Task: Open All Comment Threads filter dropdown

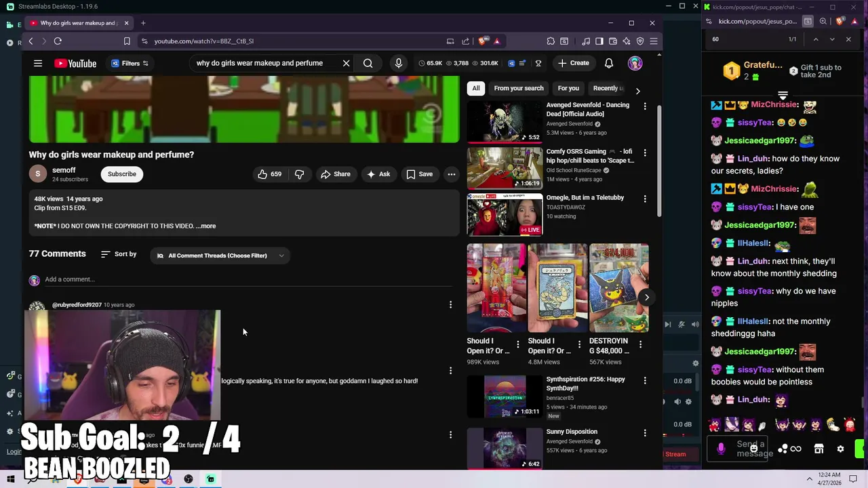Action: pos(220,256)
